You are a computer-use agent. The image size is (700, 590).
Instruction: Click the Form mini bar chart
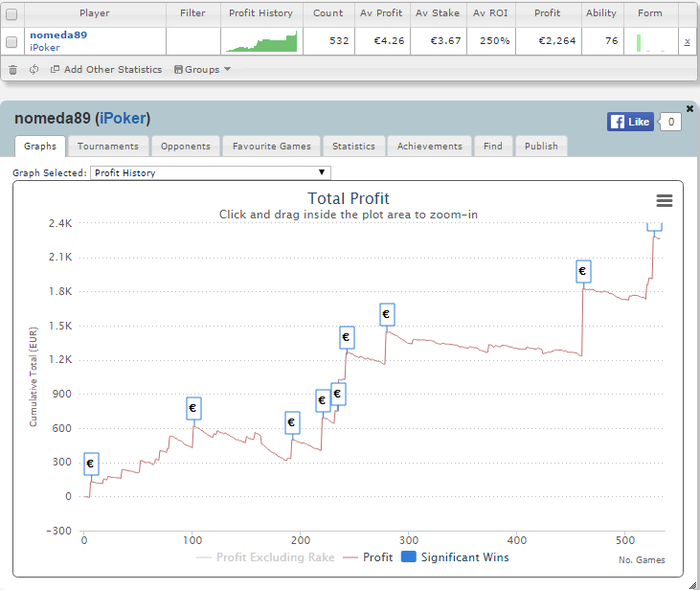tap(650, 43)
